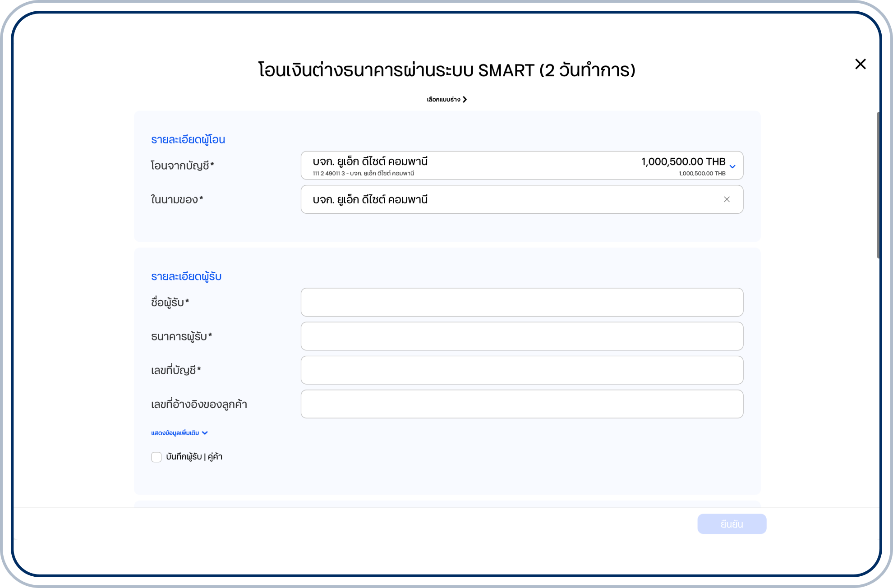Click chevron arrow beside เลือกแบบร่าง
Image resolution: width=893 pixels, height=588 pixels.
pyautogui.click(x=465, y=99)
